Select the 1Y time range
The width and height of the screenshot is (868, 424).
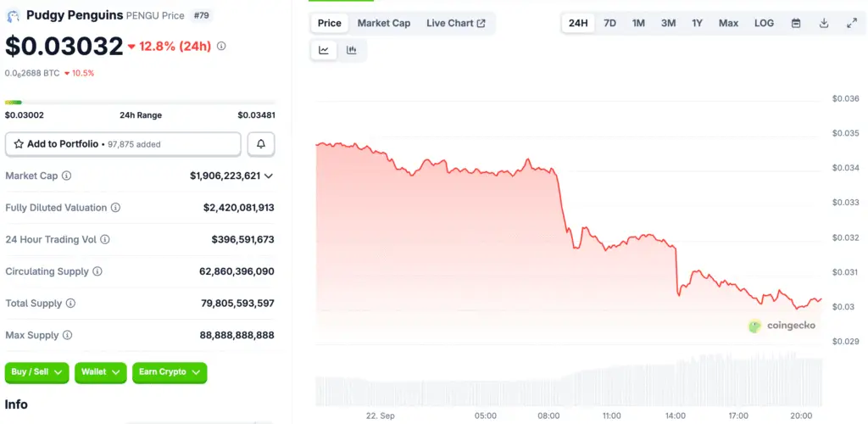(x=697, y=23)
